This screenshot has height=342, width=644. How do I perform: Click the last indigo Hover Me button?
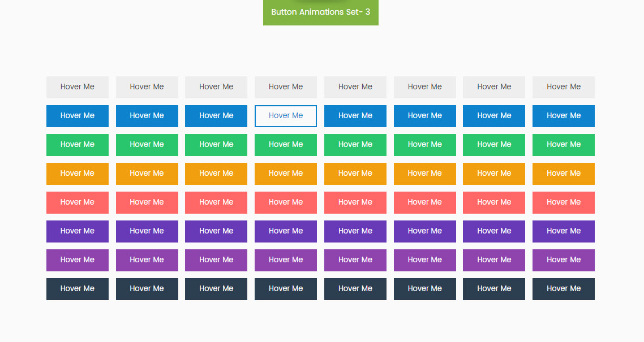pos(564,231)
